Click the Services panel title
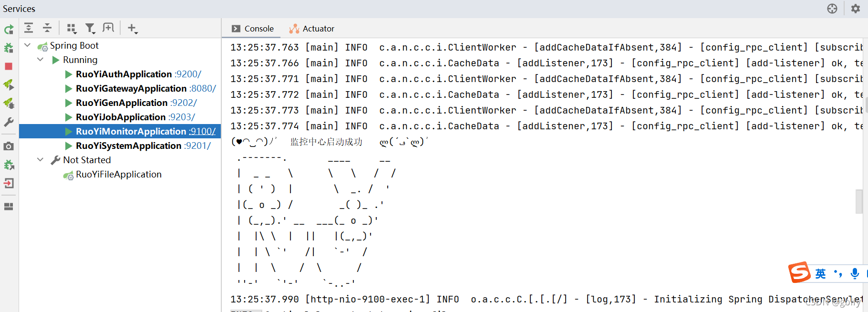Screen dimensions: 868x312 pyautogui.click(x=19, y=9)
